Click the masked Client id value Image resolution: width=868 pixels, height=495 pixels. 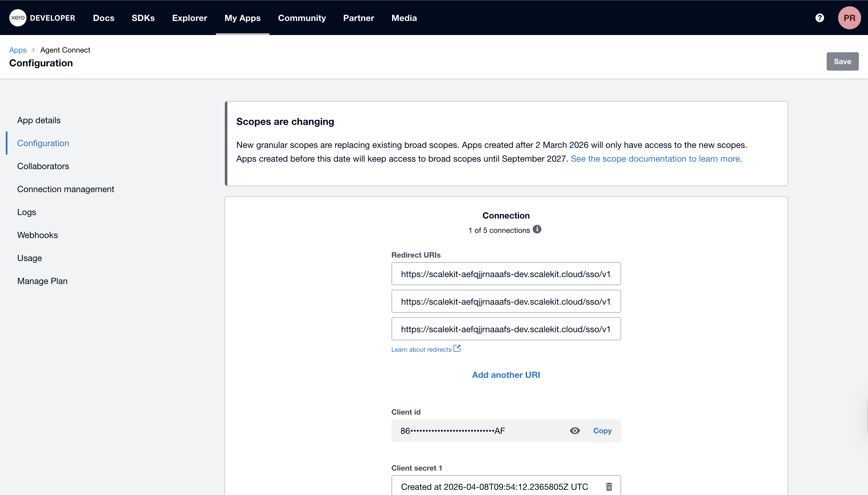[x=453, y=431]
